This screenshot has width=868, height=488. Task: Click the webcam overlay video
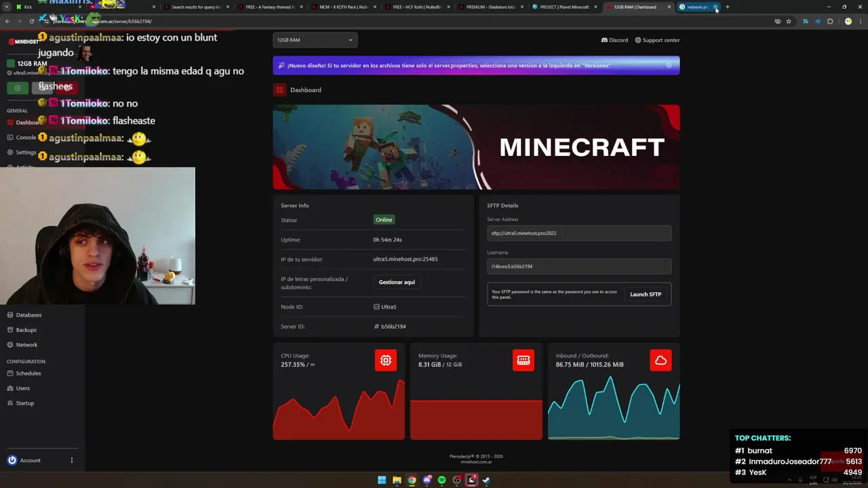98,236
